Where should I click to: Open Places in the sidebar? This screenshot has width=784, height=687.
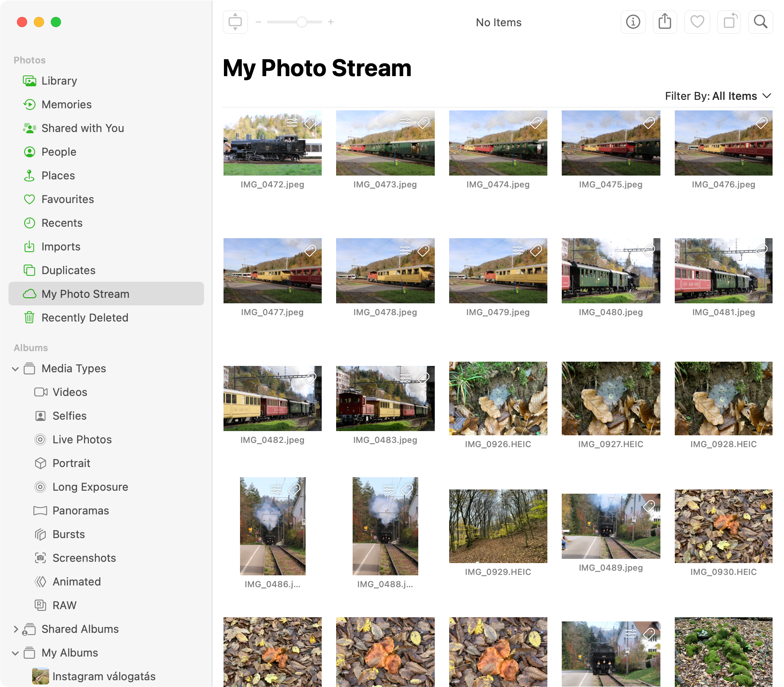(x=106, y=176)
